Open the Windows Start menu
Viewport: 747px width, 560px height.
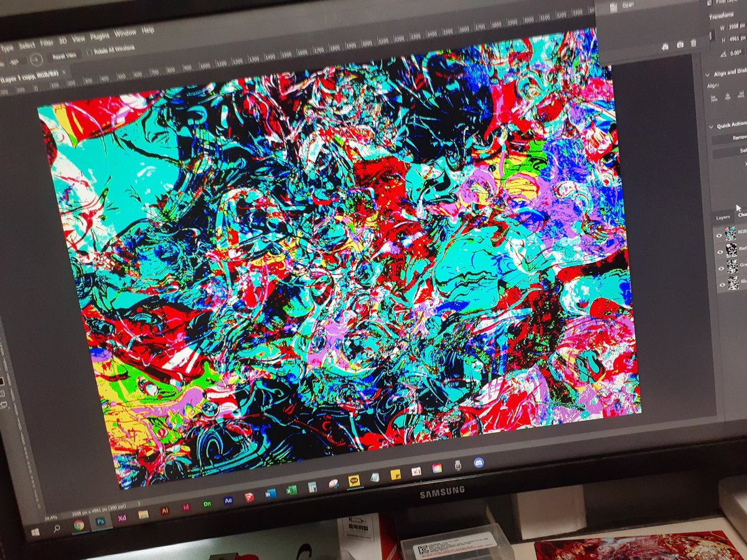35,533
